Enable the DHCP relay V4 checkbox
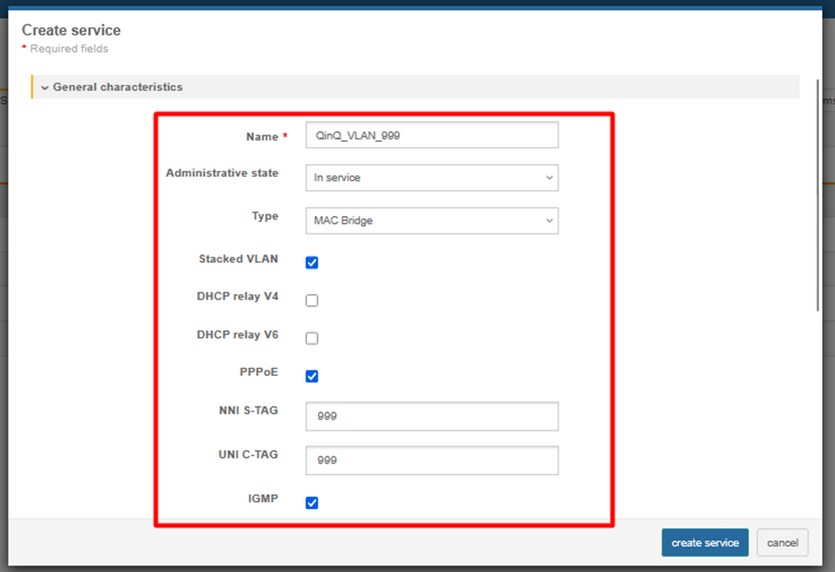 coord(312,300)
